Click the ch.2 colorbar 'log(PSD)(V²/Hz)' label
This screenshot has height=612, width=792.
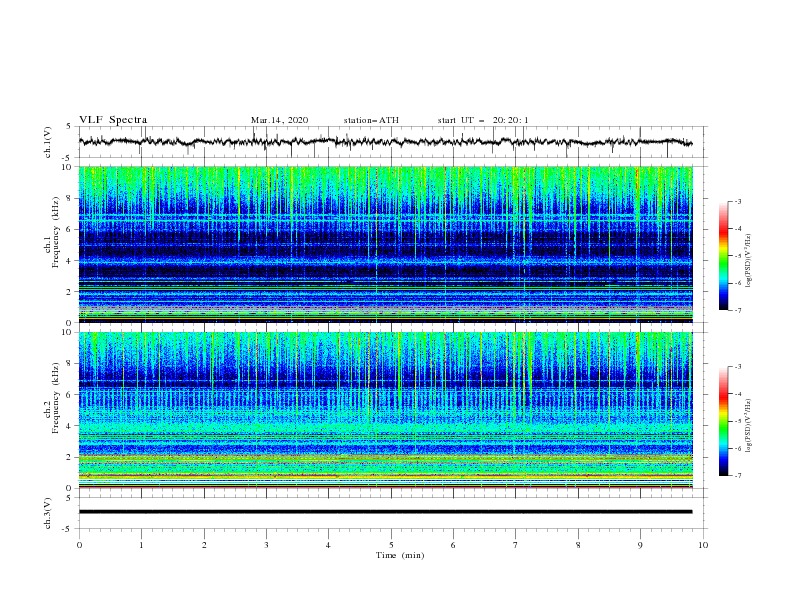point(748,426)
